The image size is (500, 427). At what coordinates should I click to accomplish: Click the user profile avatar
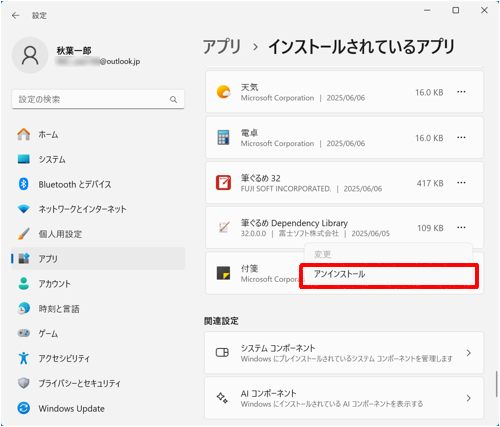(30, 55)
